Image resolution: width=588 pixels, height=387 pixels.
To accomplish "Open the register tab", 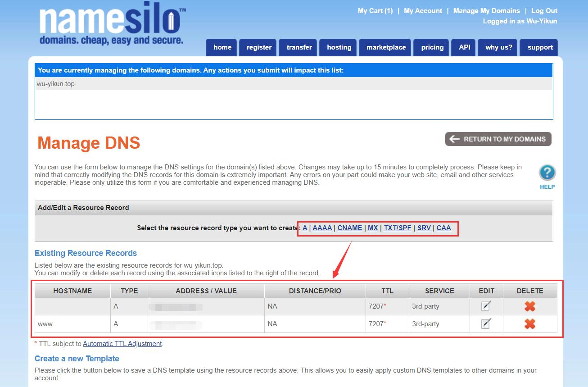I will click(x=259, y=47).
